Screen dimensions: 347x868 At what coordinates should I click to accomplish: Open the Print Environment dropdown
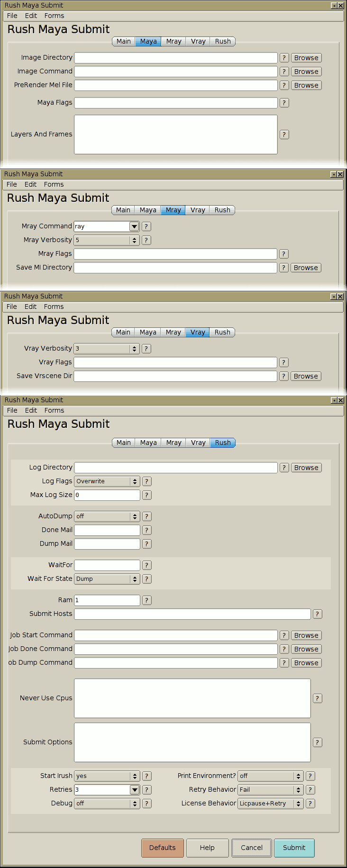(270, 776)
